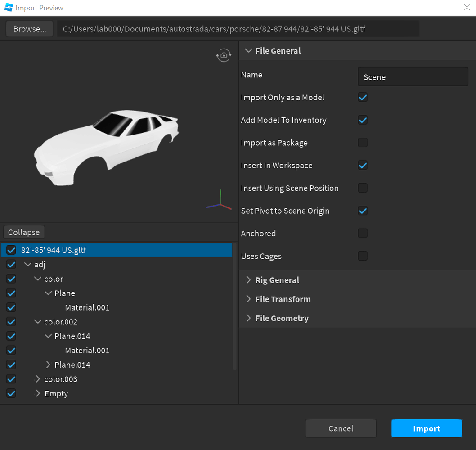Uncheck the adj node in the tree
This screenshot has height=450, width=476.
[11, 264]
